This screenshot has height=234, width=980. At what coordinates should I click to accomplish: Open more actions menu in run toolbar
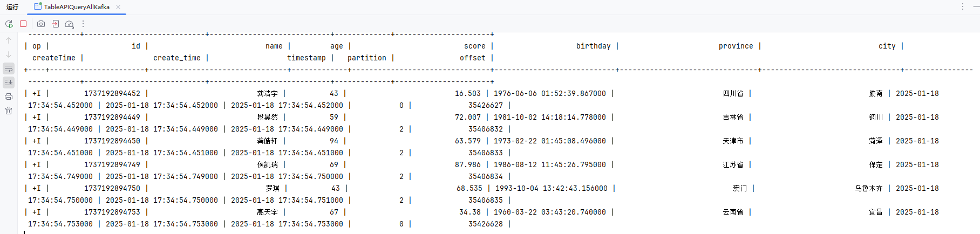[83, 24]
